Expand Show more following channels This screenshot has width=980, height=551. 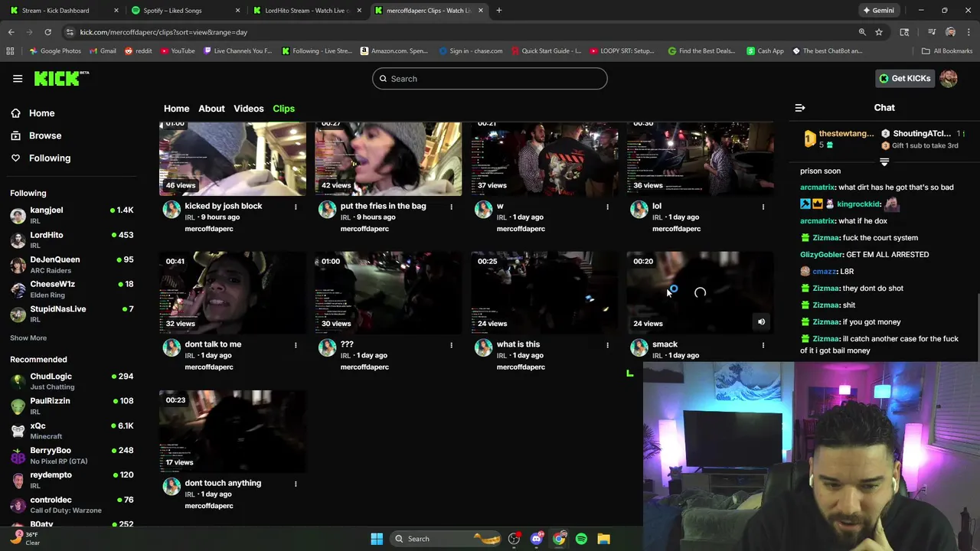click(28, 337)
